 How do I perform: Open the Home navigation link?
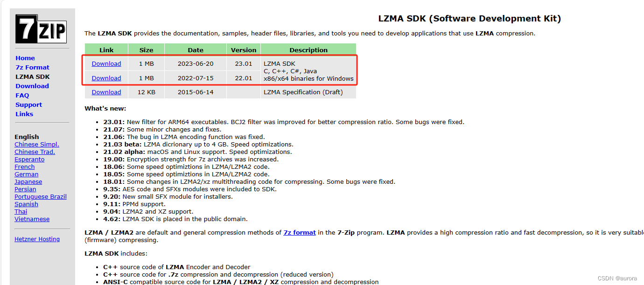pyautogui.click(x=25, y=58)
